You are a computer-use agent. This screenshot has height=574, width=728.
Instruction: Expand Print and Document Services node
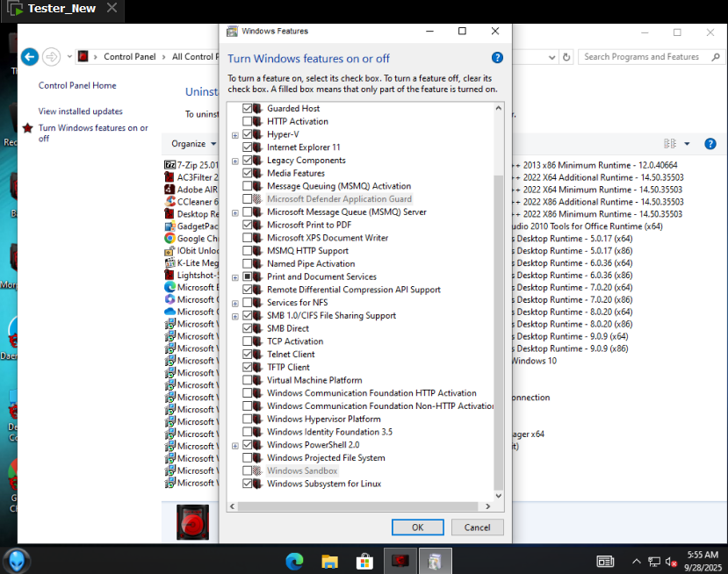click(235, 277)
